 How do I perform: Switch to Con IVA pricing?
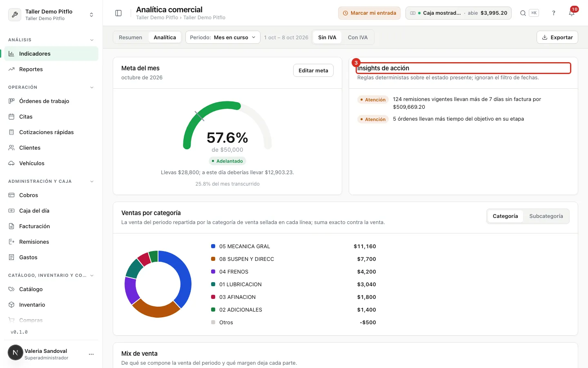[358, 37]
